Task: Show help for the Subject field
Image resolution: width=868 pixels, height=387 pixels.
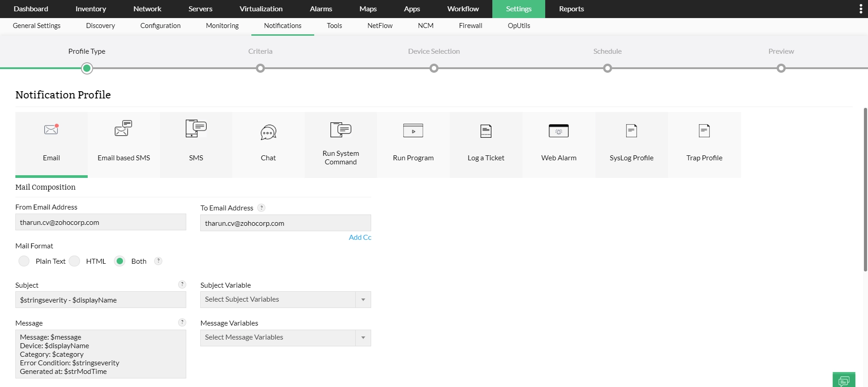Action: [x=182, y=284]
